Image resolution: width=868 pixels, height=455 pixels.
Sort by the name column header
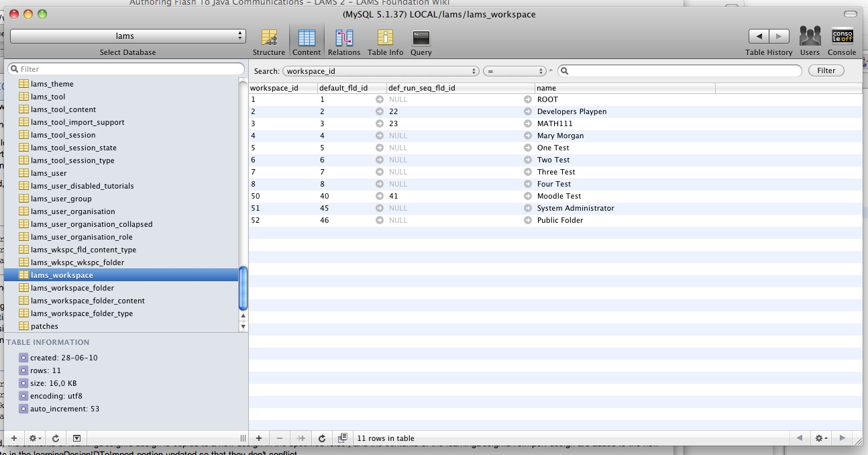click(x=624, y=88)
